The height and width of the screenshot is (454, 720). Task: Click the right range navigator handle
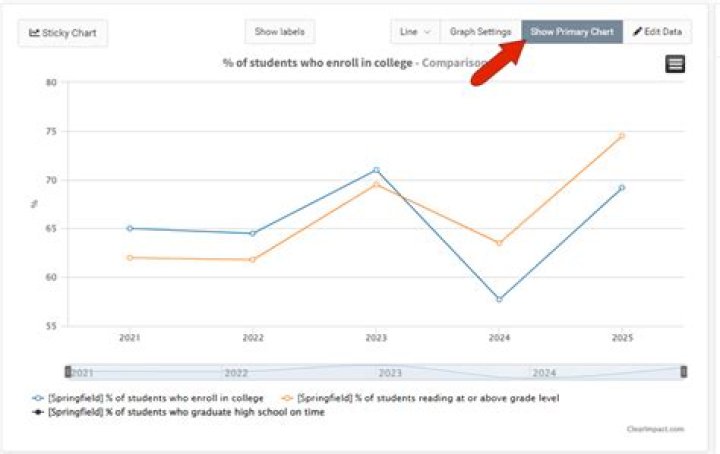click(x=683, y=371)
